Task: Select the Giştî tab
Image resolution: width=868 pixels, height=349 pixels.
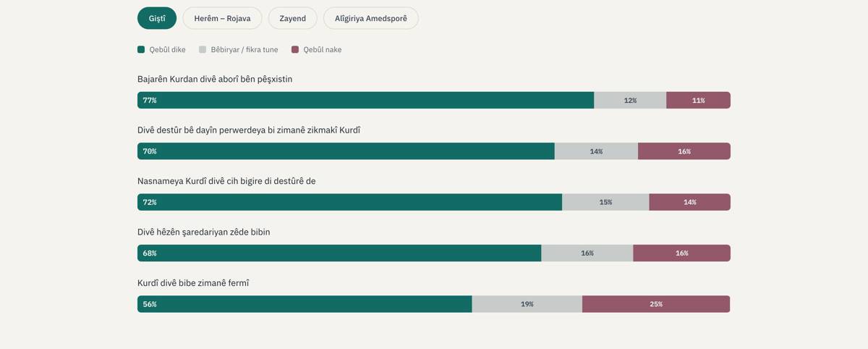Action: (157, 18)
